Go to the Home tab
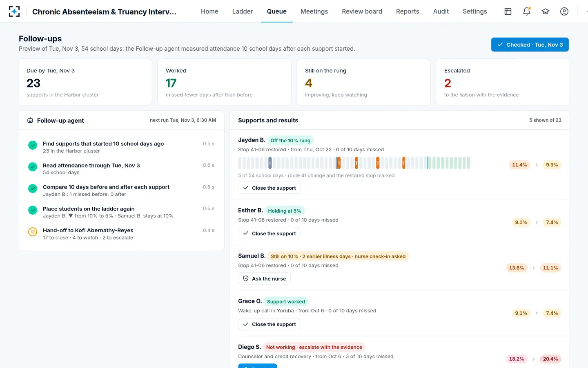The image size is (588, 368). click(x=209, y=11)
